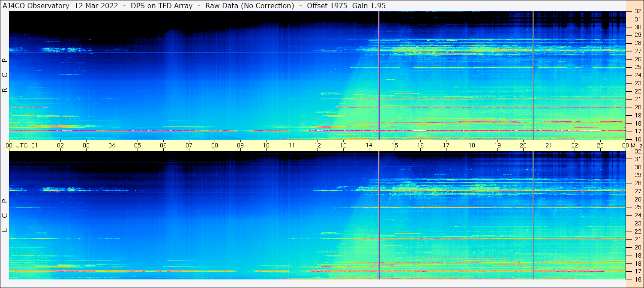The width and height of the screenshot is (644, 288).
Task: Click the 31 MHz label of the RCP panel
Action: (637, 19)
